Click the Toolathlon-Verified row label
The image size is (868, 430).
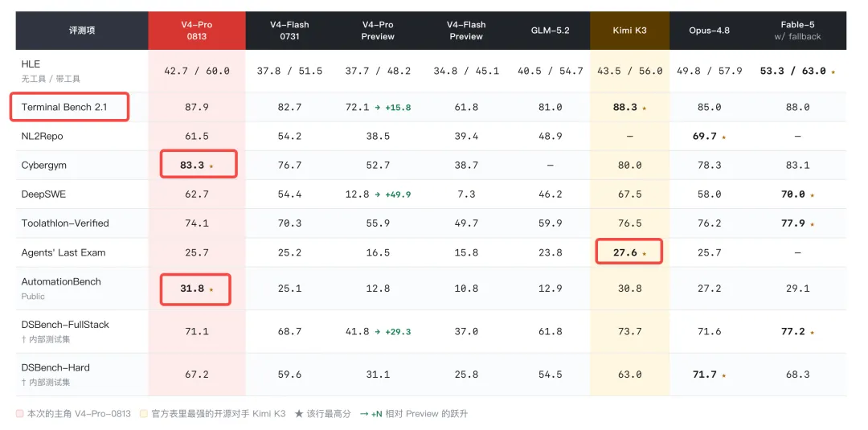tap(65, 223)
